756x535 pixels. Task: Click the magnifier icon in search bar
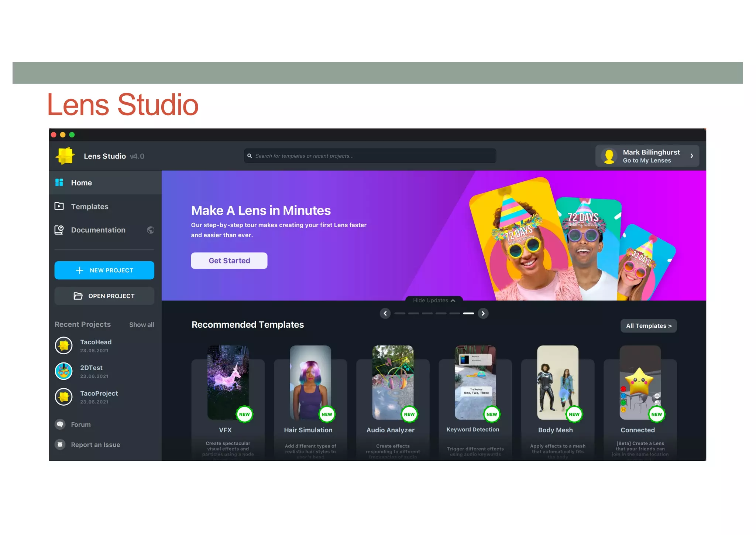pos(250,156)
